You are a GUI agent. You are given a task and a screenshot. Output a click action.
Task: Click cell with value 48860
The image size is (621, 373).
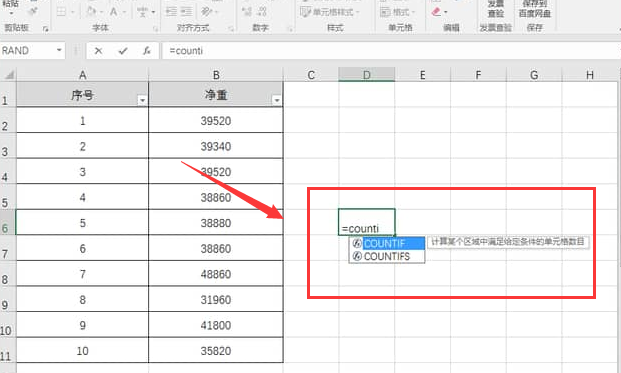click(x=216, y=274)
